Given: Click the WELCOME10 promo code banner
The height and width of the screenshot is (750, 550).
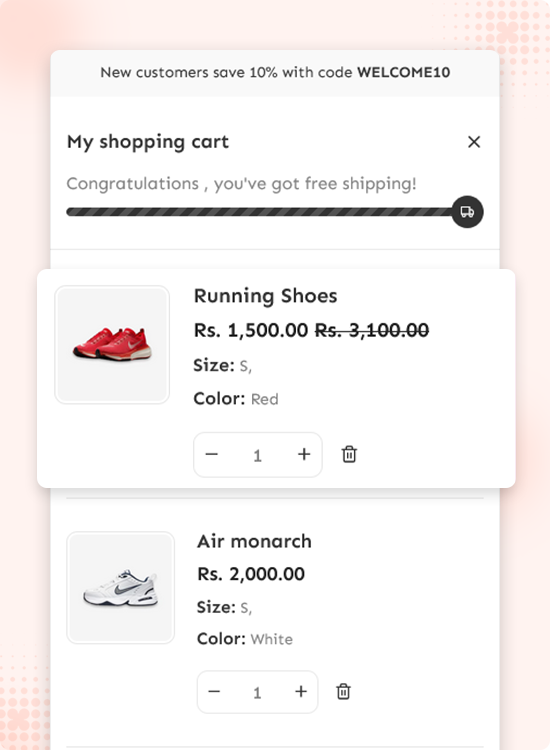Looking at the screenshot, I should tap(275, 73).
